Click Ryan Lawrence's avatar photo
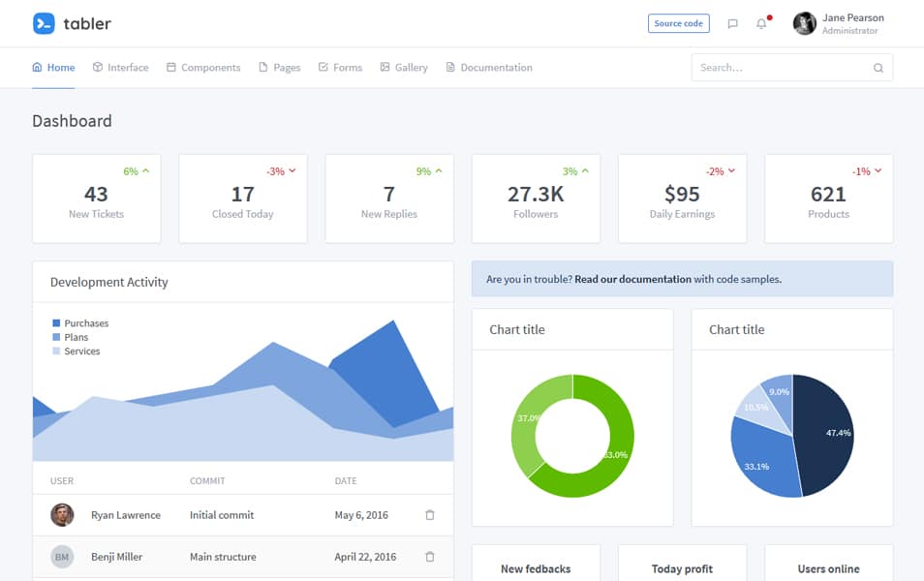 (x=62, y=515)
